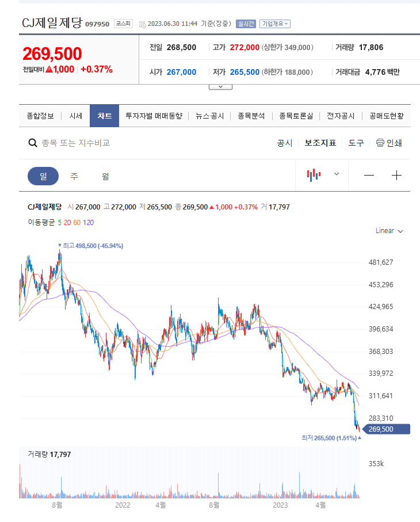This screenshot has width=420, height=522.
Task: Click the current price tag 269,500 on axis
Action: click(x=385, y=429)
